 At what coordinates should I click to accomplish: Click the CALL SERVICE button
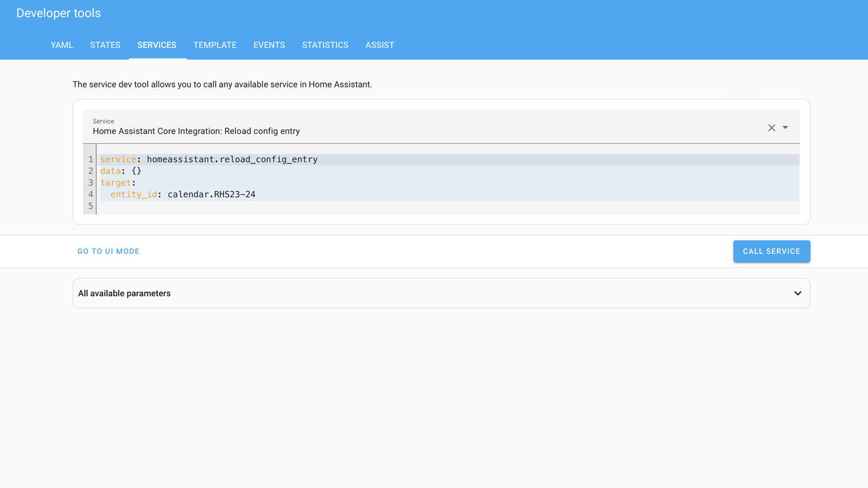pyautogui.click(x=771, y=251)
